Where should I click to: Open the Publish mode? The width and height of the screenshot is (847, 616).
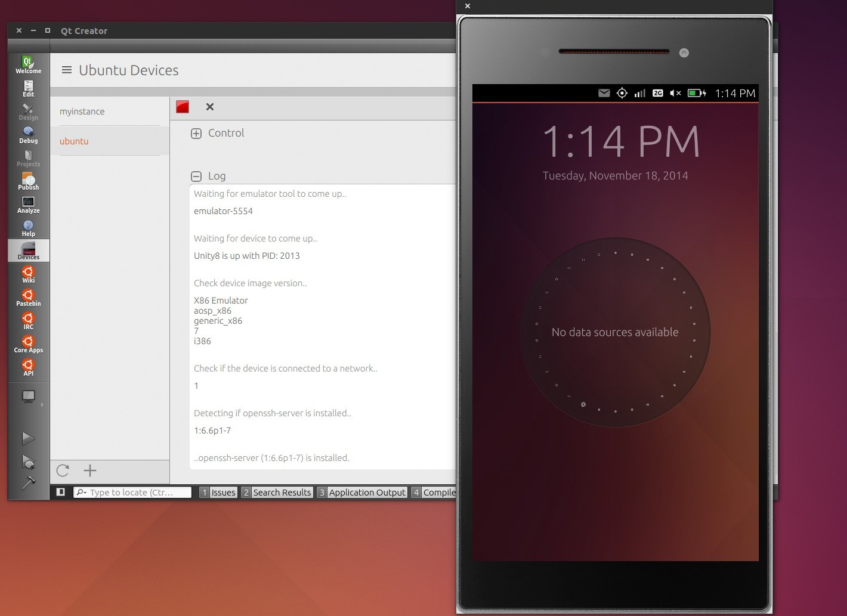(x=28, y=181)
